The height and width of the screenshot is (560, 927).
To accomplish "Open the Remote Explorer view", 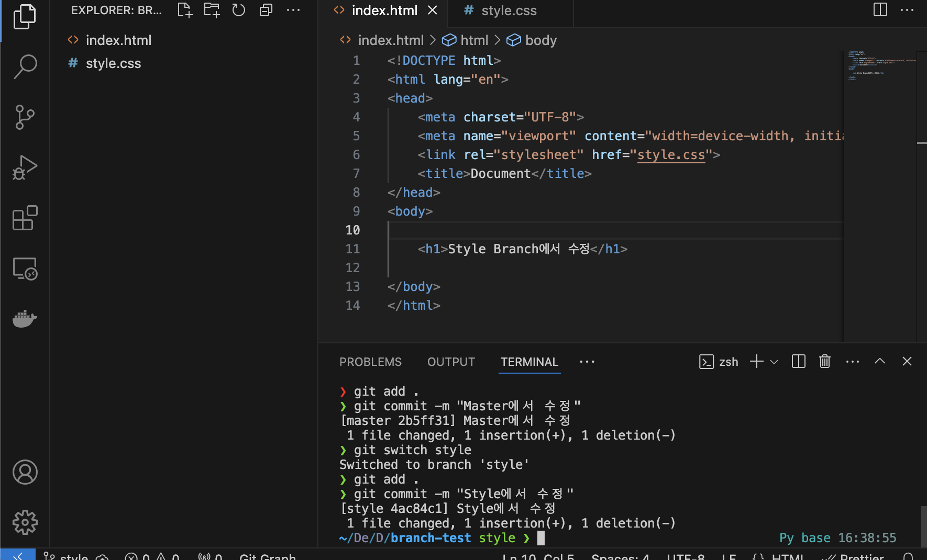I will (25, 268).
